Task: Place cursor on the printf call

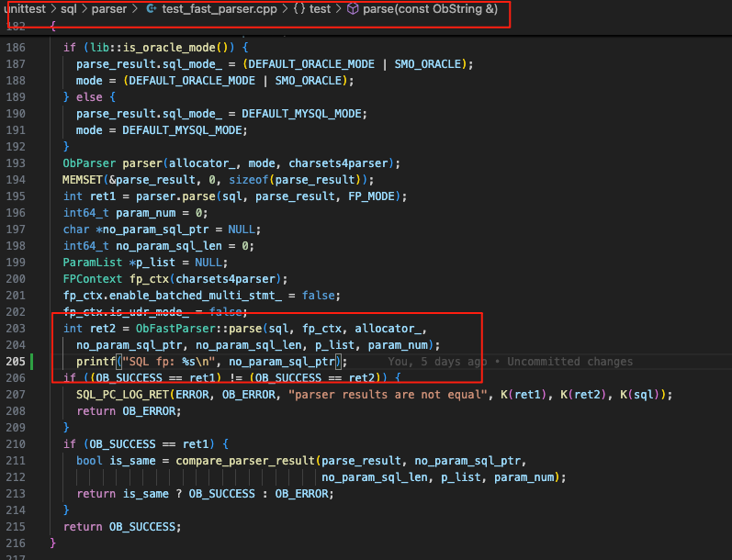Action: tap(95, 362)
